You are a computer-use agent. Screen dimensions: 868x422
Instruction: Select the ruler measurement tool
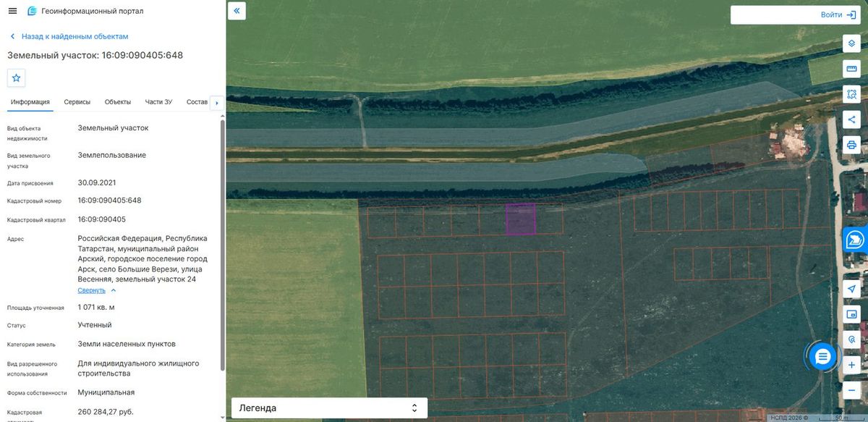point(851,69)
